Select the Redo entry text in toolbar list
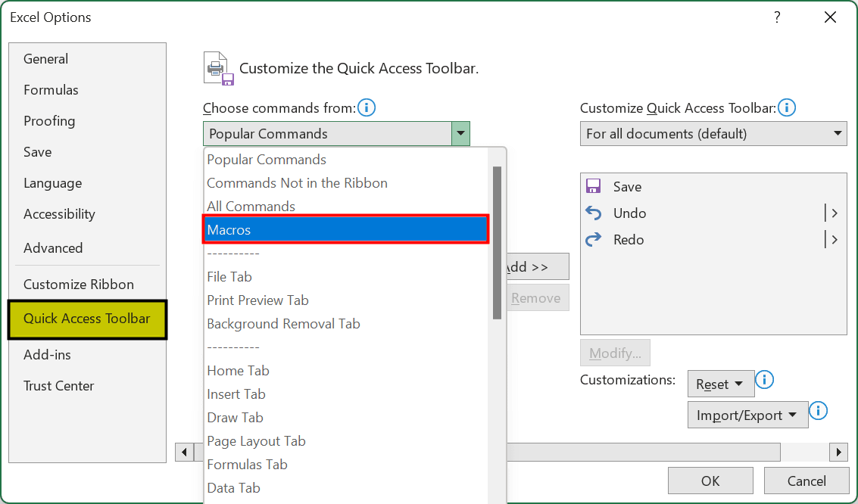Image resolution: width=858 pixels, height=504 pixels. [x=629, y=240]
